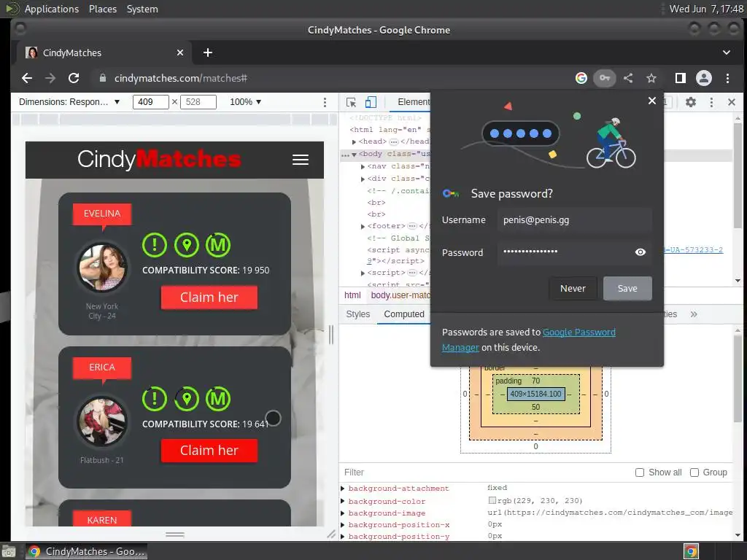The width and height of the screenshot is (747, 560).
Task: Click the browser forward arrow
Action: (x=50, y=78)
